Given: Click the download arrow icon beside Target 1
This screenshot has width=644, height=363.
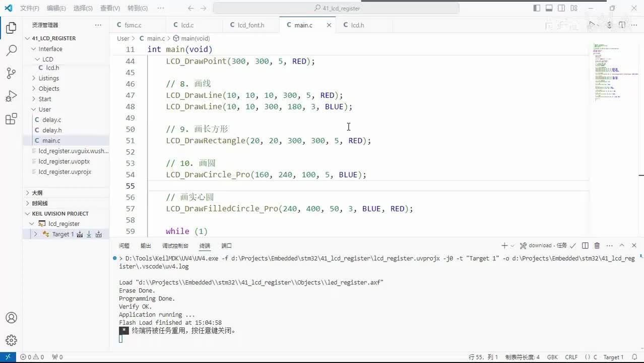Looking at the screenshot, I should 89,234.
